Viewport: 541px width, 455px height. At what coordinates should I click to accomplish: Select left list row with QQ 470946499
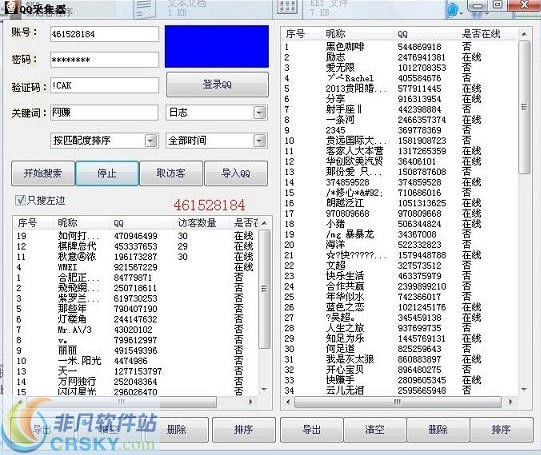(x=136, y=236)
